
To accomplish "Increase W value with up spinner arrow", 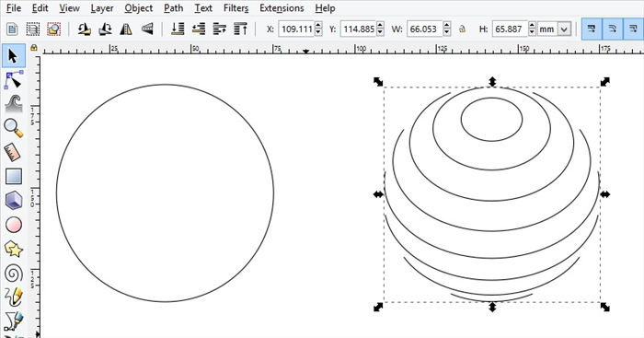I will point(447,26).
